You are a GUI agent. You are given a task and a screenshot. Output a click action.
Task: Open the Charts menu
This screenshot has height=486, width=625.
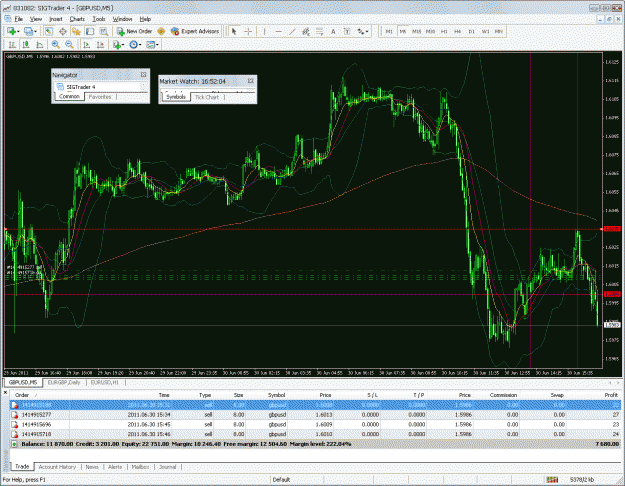[x=77, y=19]
